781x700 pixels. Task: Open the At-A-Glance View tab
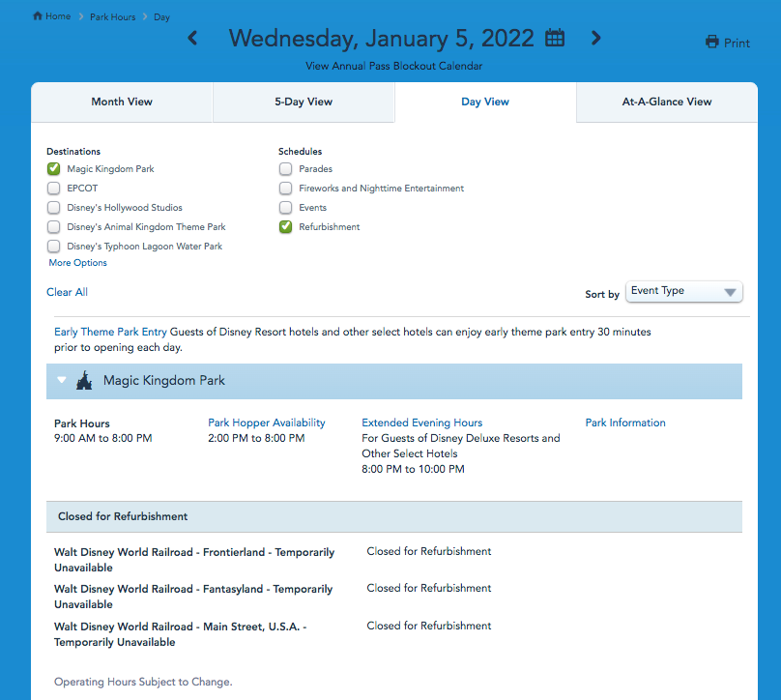(667, 102)
